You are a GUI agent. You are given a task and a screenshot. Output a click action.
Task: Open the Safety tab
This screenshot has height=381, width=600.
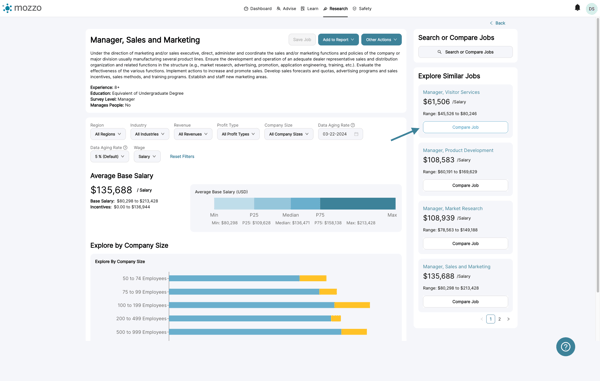pyautogui.click(x=362, y=8)
